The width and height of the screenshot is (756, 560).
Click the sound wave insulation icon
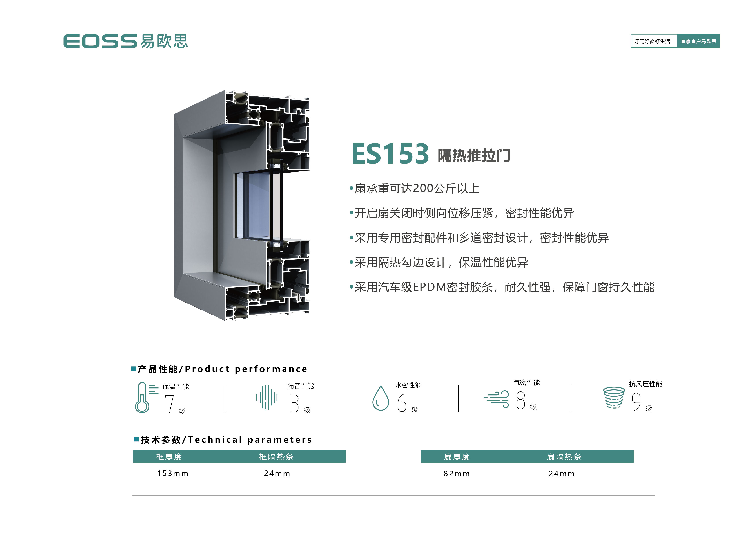pyautogui.click(x=267, y=397)
